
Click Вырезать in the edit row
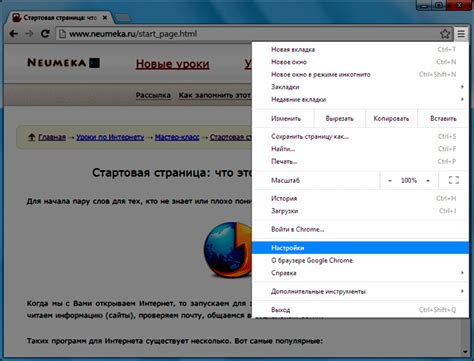[x=339, y=119]
